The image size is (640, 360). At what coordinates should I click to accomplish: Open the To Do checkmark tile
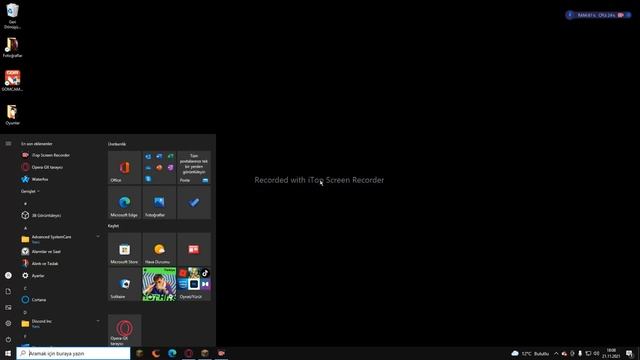[x=194, y=202]
